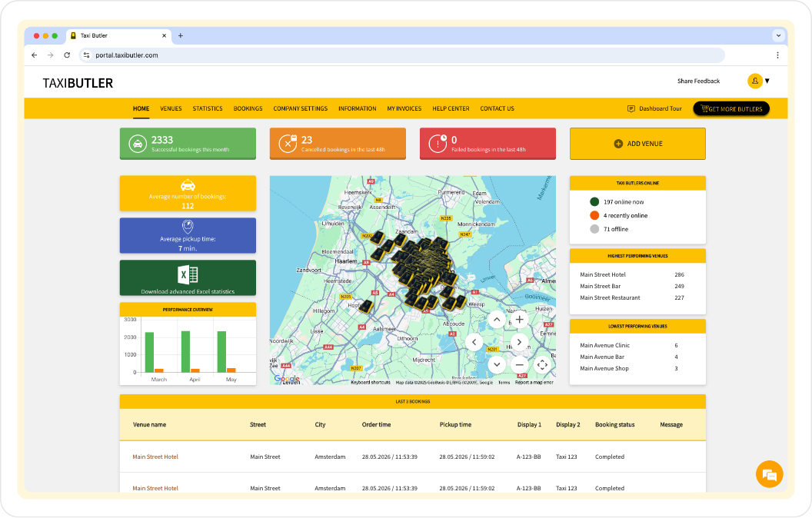Open the Chrome three-dot menu
This screenshot has height=518, width=812.
tap(777, 55)
